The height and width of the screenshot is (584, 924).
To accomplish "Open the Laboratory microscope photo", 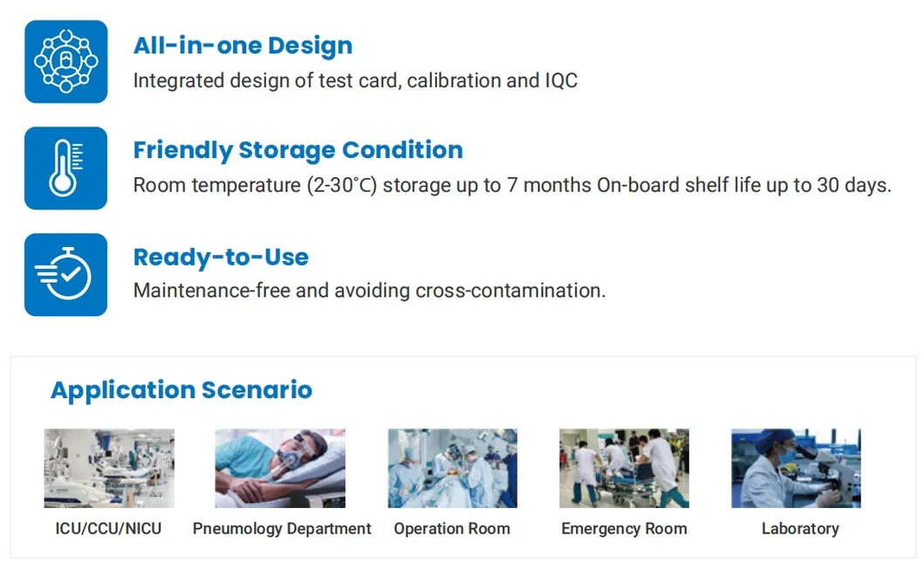I will tap(796, 468).
